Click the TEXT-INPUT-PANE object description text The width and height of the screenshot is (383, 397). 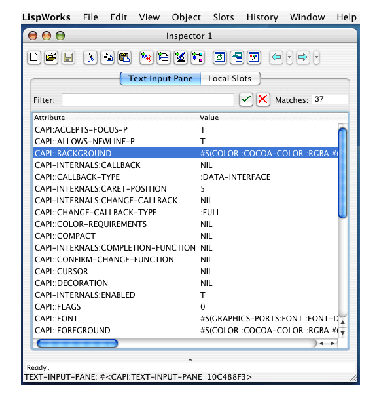pos(138,377)
